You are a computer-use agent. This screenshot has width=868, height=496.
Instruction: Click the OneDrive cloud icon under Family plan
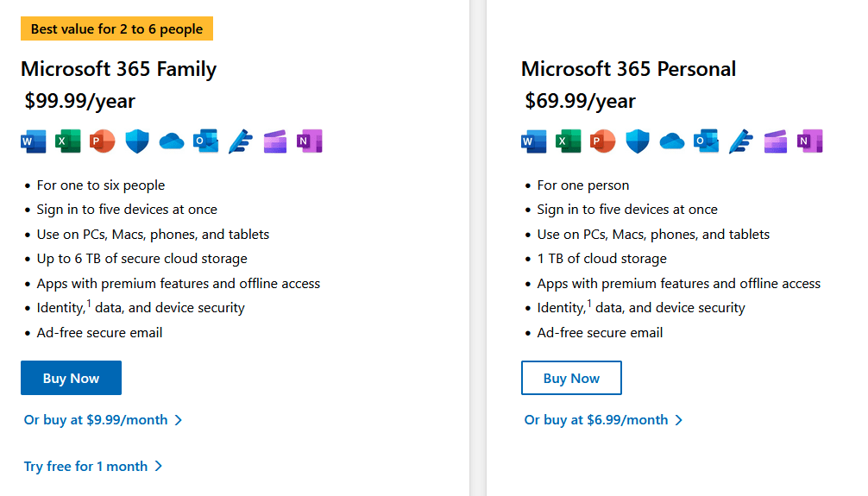pyautogui.click(x=172, y=141)
